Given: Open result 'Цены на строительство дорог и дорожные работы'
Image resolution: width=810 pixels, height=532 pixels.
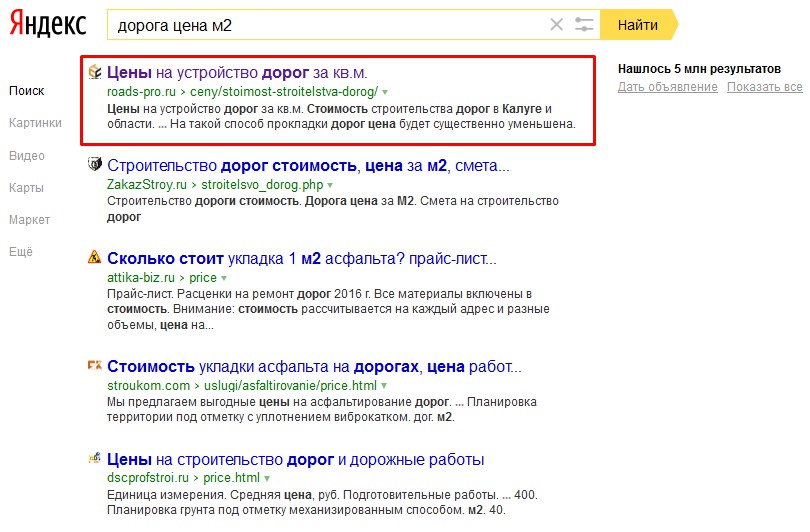Looking at the screenshot, I should [x=295, y=459].
